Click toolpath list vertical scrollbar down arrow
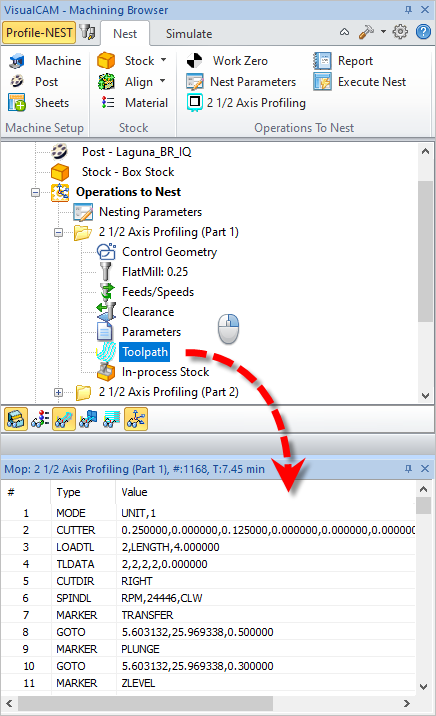The image size is (436, 716). pos(423,686)
